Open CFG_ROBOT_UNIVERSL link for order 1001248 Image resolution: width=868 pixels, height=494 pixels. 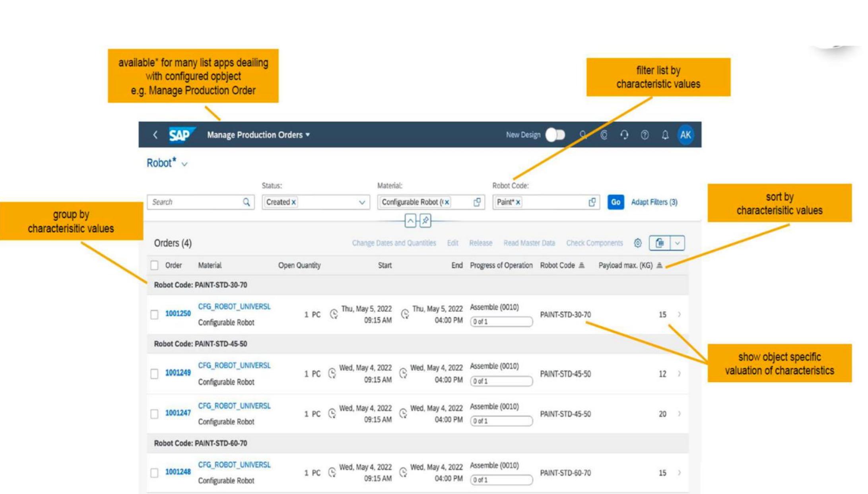point(234,465)
